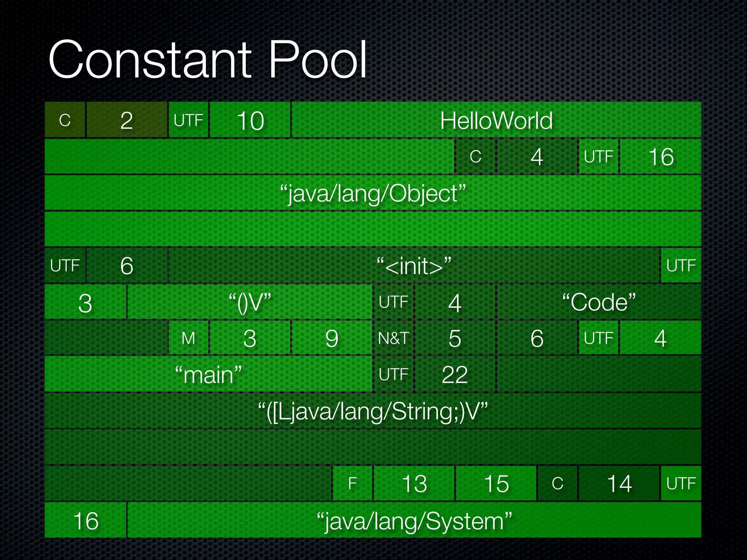Select the cell containing the number 9
Image resolution: width=747 pixels, height=560 pixels.
332,338
